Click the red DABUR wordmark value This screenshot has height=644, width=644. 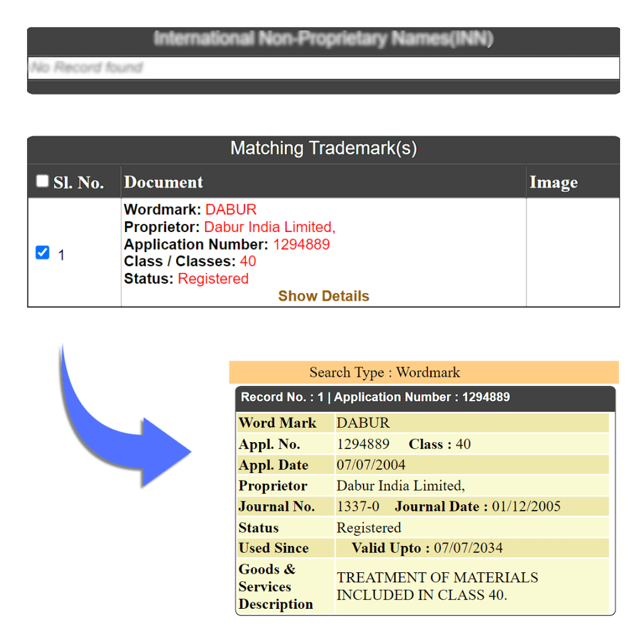[231, 209]
